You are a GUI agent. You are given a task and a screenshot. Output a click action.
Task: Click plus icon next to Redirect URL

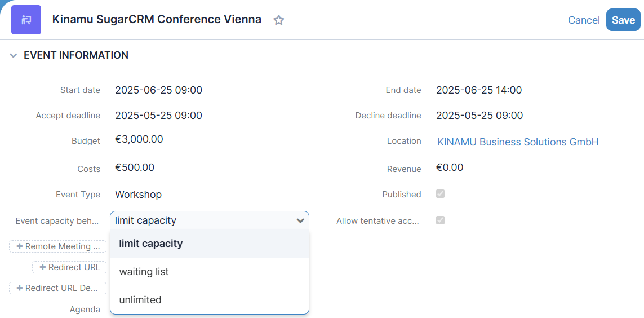pos(43,267)
